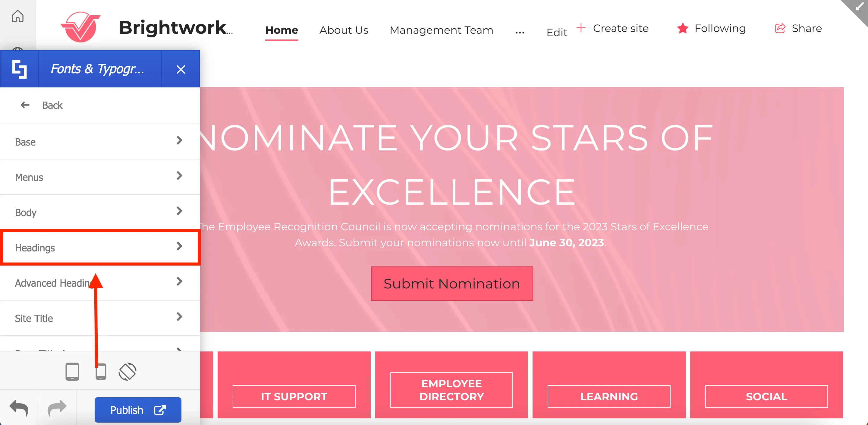
Task: Rotate device orientation preview
Action: (127, 371)
